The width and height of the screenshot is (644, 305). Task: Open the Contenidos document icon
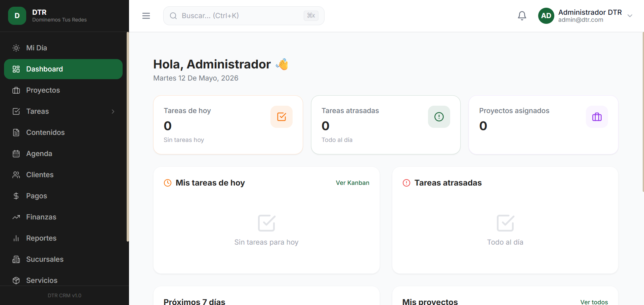coord(16,133)
